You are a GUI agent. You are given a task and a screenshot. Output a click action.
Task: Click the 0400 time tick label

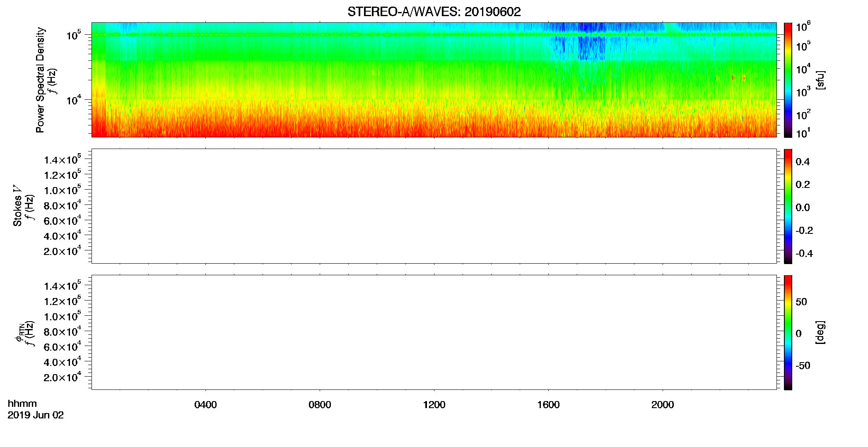[205, 405]
